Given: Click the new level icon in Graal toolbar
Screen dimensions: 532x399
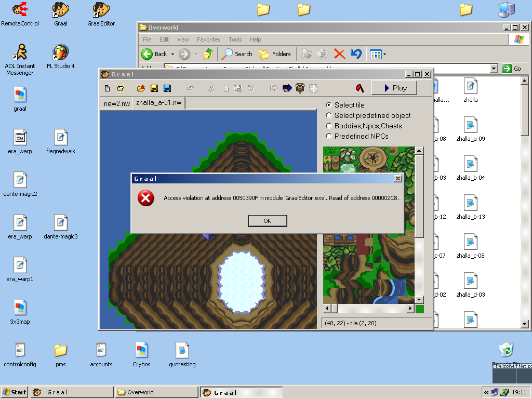Looking at the screenshot, I should coord(108,88).
